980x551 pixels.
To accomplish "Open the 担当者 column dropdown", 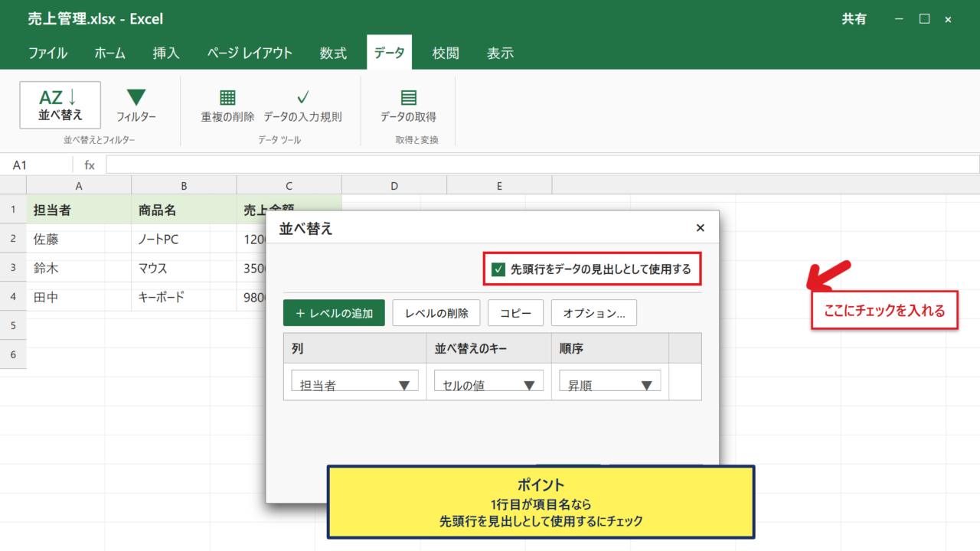I will coord(355,380).
